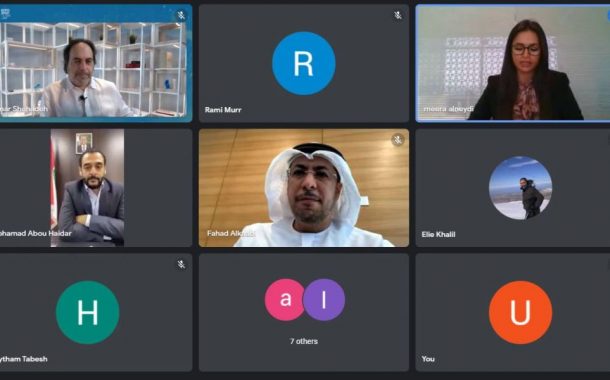This screenshot has width=610, height=380.
Task: Select the top-left man's video with shelves background
Action: [x=96, y=63]
